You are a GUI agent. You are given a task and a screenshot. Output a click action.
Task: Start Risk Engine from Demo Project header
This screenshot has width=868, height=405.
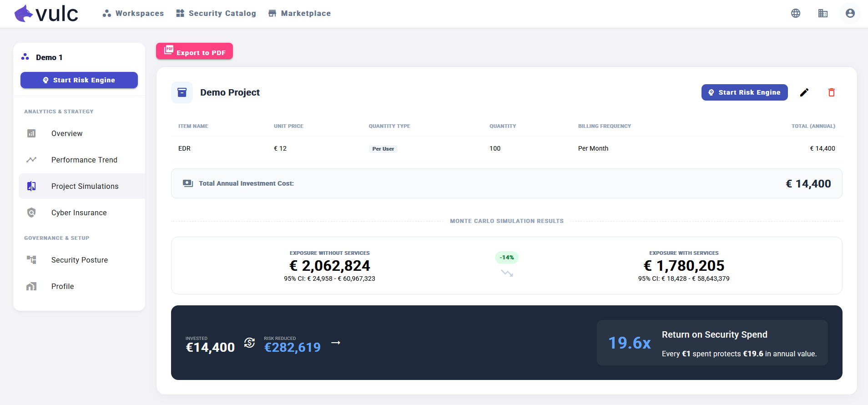tap(744, 92)
